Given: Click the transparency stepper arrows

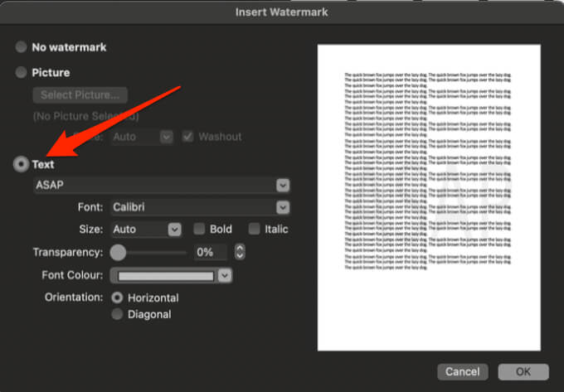Looking at the screenshot, I should [x=240, y=252].
